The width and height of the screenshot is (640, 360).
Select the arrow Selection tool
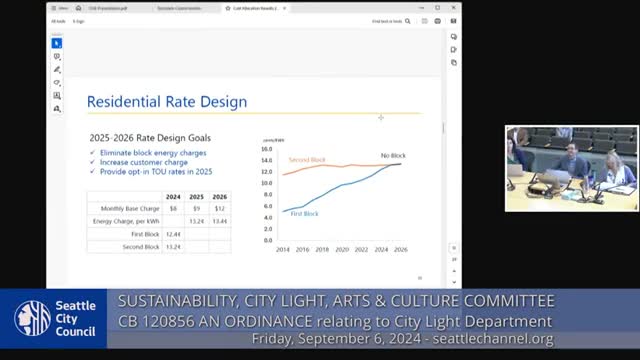coord(57,43)
